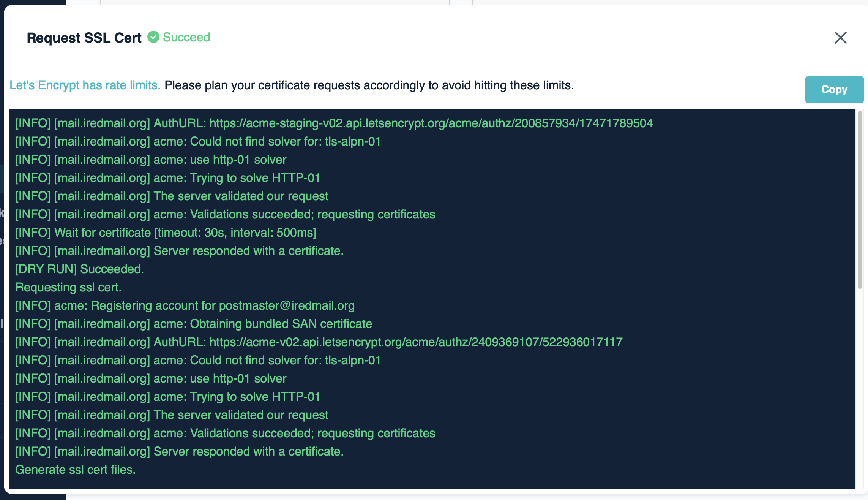Click the green checkmark success icon
The height and width of the screenshot is (500, 868).
153,37
